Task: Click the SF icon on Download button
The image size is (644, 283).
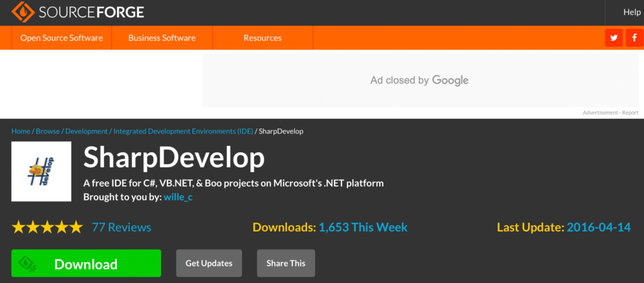Action: coord(28,264)
